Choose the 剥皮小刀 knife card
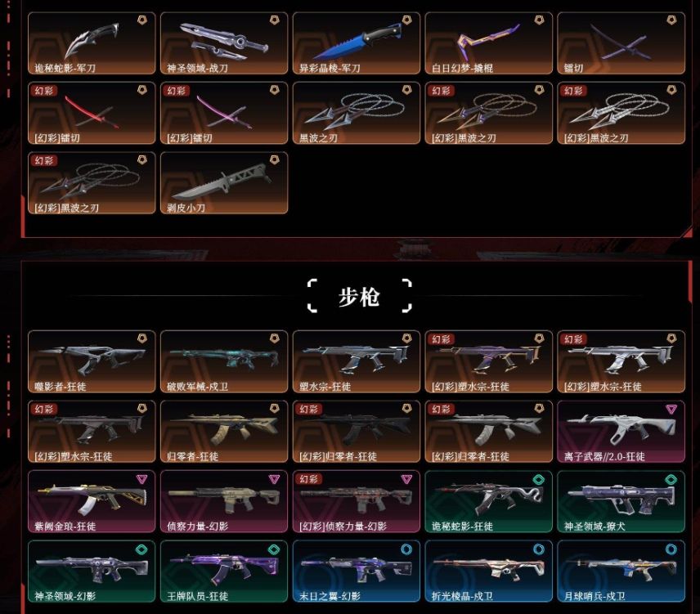The height and width of the screenshot is (614, 700). point(224,183)
